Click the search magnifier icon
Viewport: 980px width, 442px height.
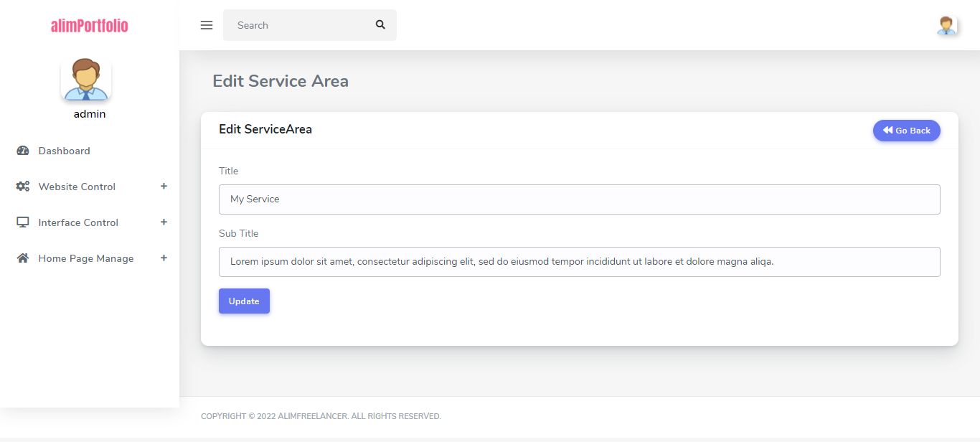380,25
